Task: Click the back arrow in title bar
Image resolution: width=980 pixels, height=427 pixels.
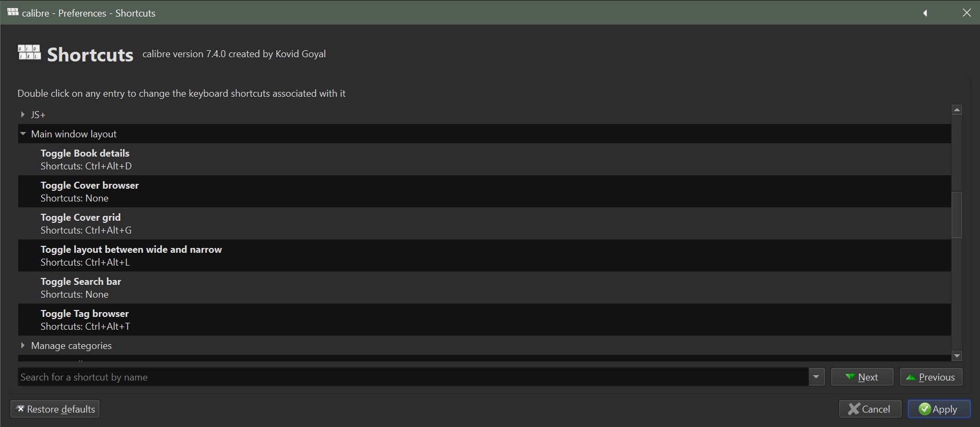Action: point(925,13)
